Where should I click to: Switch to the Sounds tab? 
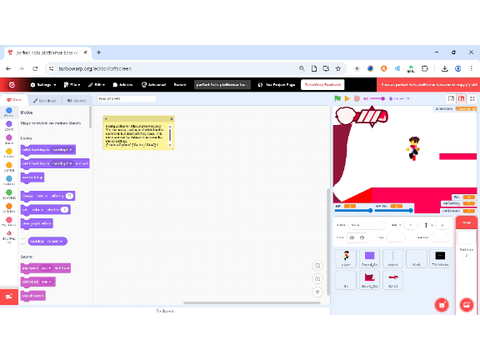[76, 100]
